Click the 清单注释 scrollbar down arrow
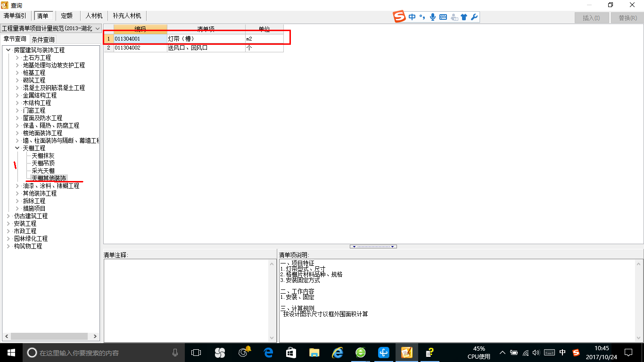Screen dimensions: 644x362 272,338
